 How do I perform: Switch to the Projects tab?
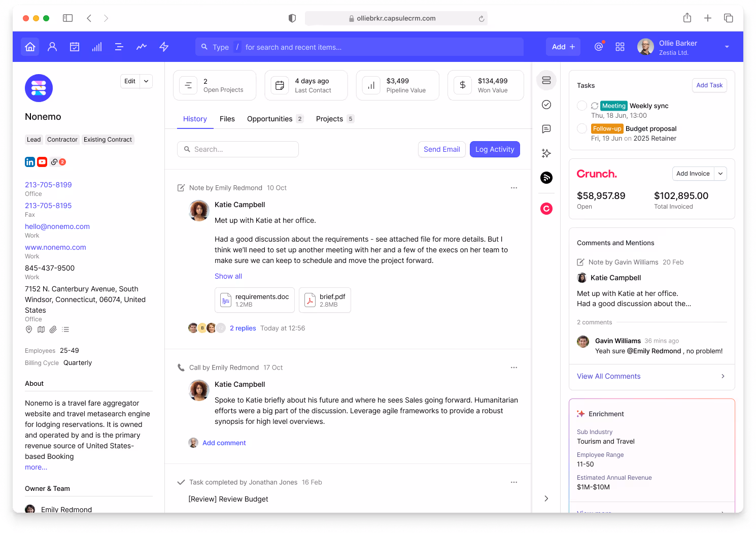tap(335, 119)
